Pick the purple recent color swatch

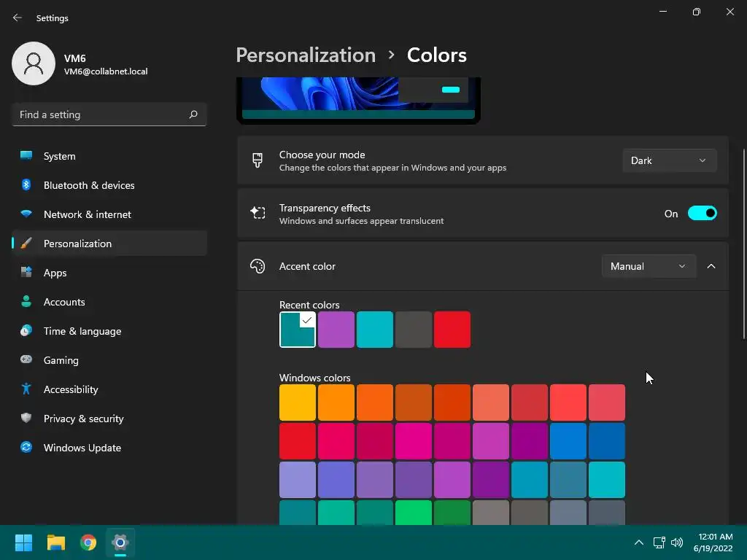[x=336, y=330]
